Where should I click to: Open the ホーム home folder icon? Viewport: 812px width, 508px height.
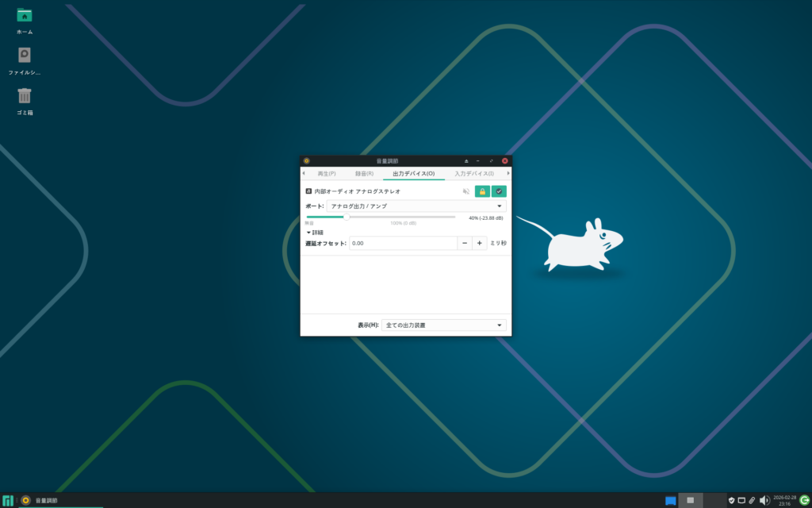tap(25, 16)
